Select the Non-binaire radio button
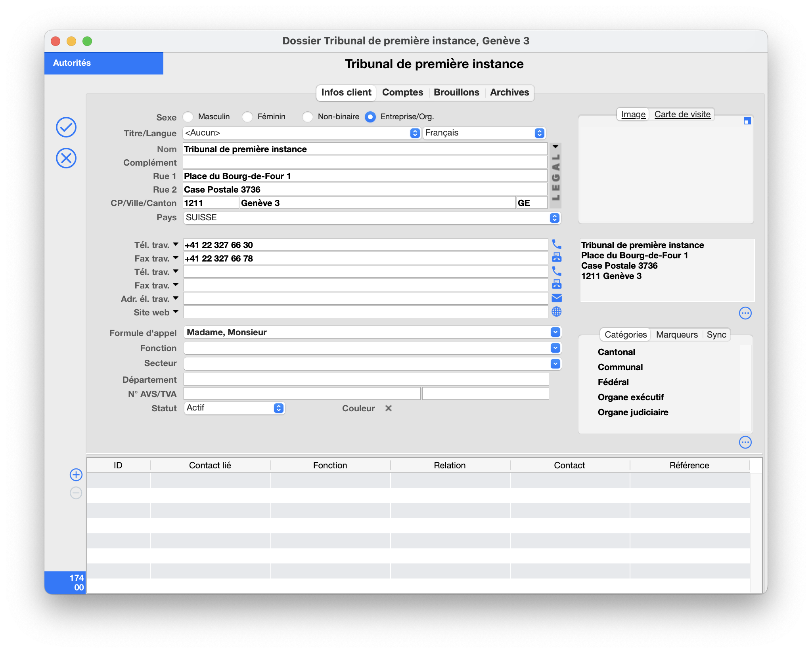 tap(308, 117)
